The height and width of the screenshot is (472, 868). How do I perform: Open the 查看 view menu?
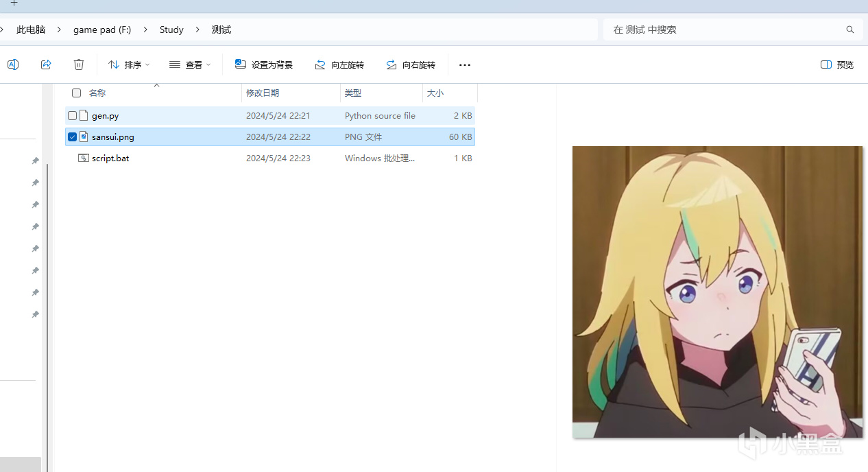coord(190,64)
